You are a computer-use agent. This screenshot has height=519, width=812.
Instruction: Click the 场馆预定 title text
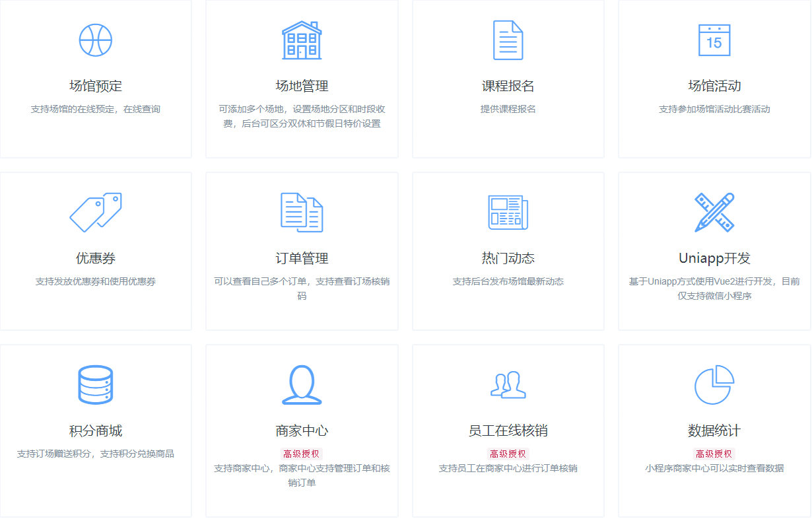click(x=96, y=86)
